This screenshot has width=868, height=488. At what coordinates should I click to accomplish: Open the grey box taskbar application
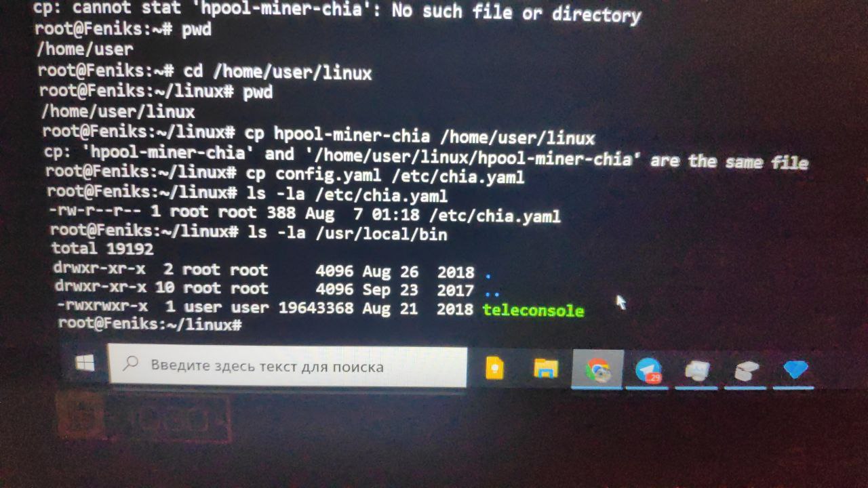click(x=745, y=371)
